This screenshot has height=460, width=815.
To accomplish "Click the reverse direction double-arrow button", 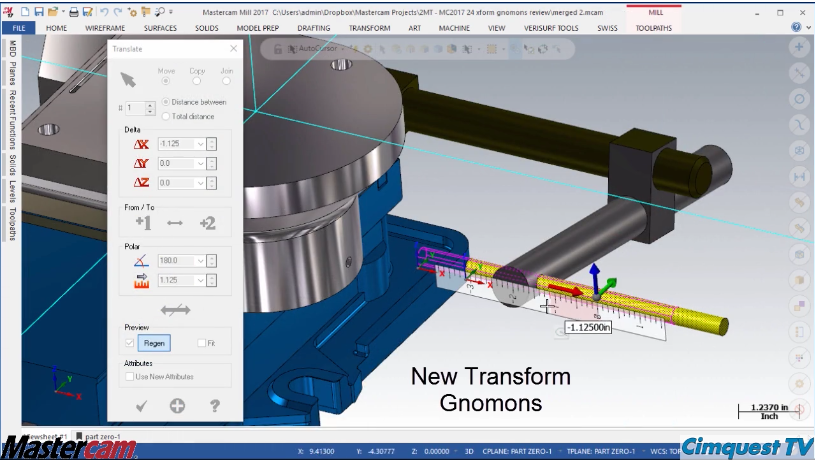I will pyautogui.click(x=175, y=310).
